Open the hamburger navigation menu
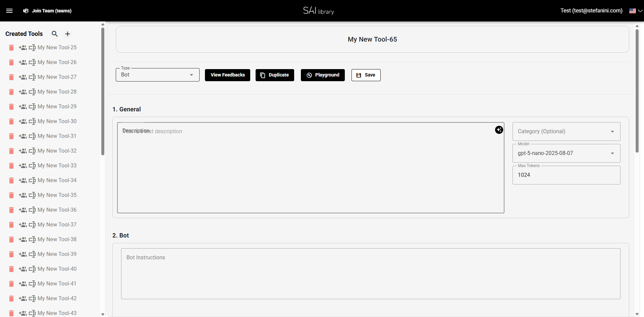The image size is (644, 317). [x=9, y=11]
